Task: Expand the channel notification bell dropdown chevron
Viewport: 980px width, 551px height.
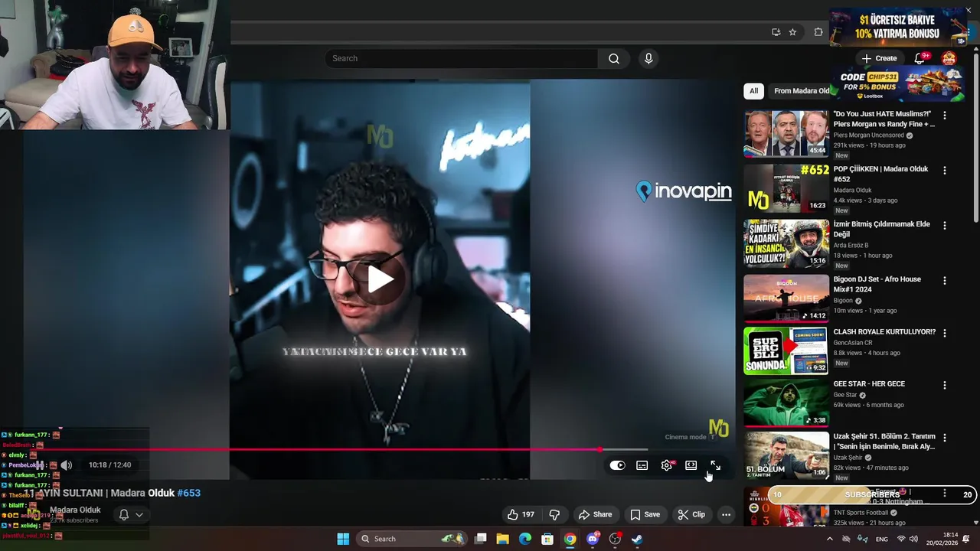Action: [139, 515]
